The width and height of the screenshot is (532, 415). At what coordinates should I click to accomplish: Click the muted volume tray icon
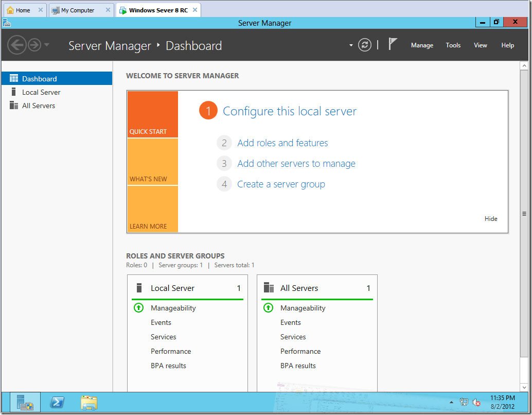coord(476,402)
